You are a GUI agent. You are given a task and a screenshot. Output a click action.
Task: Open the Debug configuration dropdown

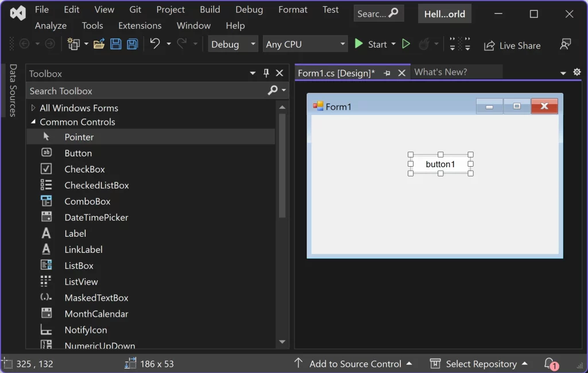tap(233, 44)
